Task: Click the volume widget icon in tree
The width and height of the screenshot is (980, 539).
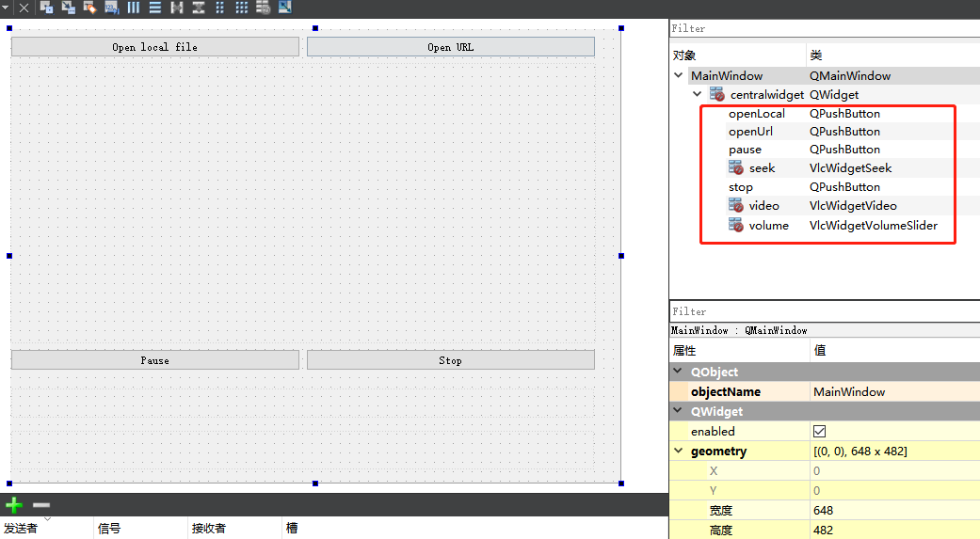Action: (736, 225)
